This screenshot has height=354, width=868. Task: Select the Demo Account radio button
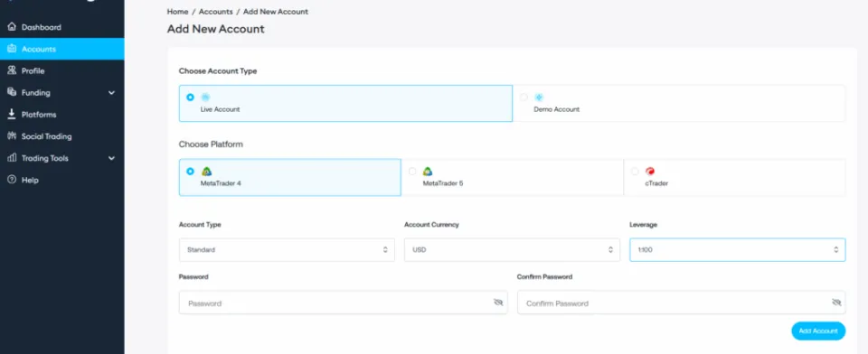pyautogui.click(x=524, y=98)
